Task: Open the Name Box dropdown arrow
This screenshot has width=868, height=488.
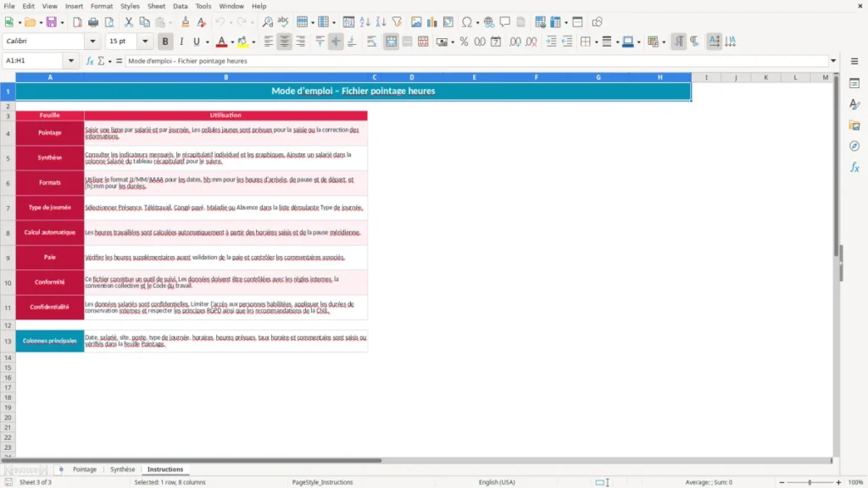Action: [x=71, y=61]
